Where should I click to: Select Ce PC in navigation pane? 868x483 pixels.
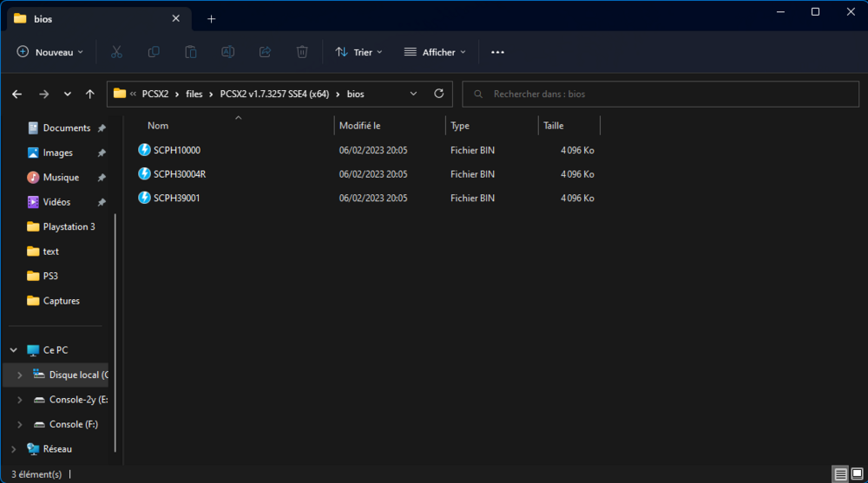click(56, 350)
